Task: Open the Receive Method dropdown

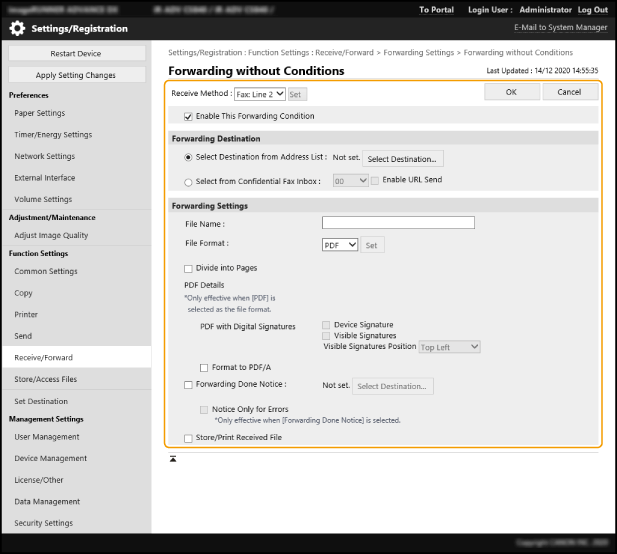Action: [259, 94]
